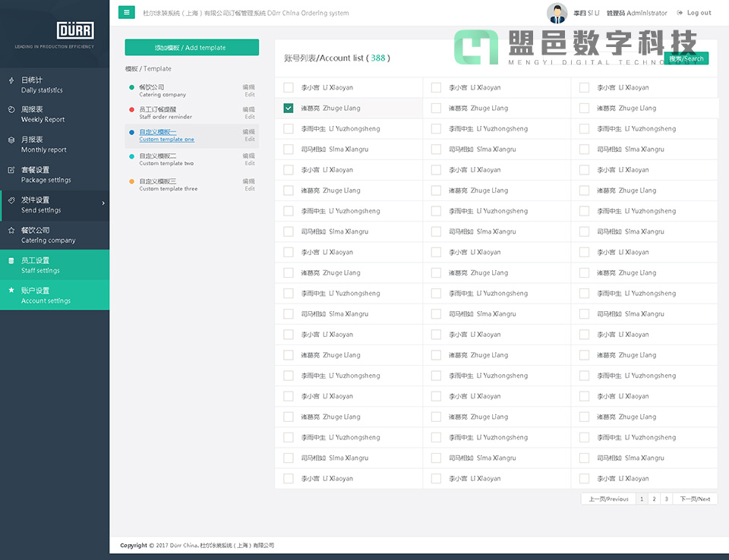The height and width of the screenshot is (560, 729).
Task: Edit the Staff order reminder template
Action: point(249,113)
